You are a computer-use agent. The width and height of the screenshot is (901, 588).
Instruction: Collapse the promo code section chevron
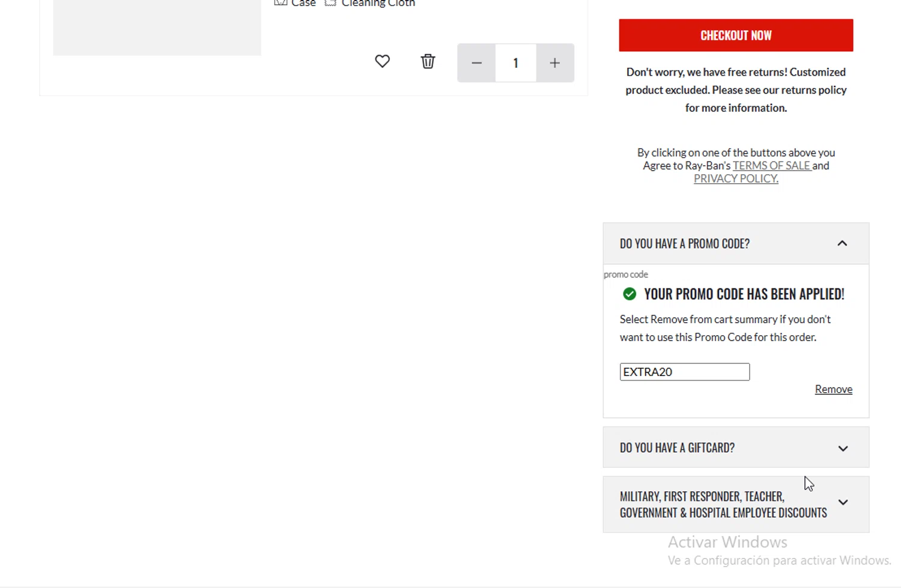coord(842,243)
